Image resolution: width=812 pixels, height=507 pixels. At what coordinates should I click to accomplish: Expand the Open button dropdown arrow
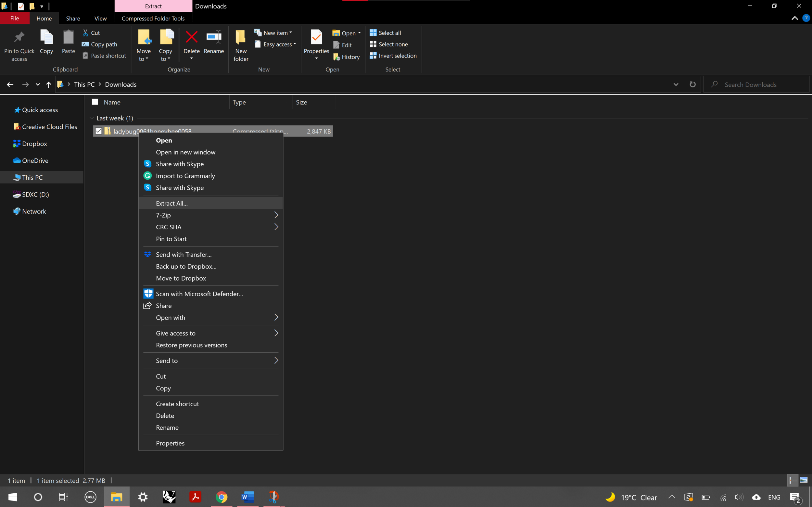pos(359,33)
